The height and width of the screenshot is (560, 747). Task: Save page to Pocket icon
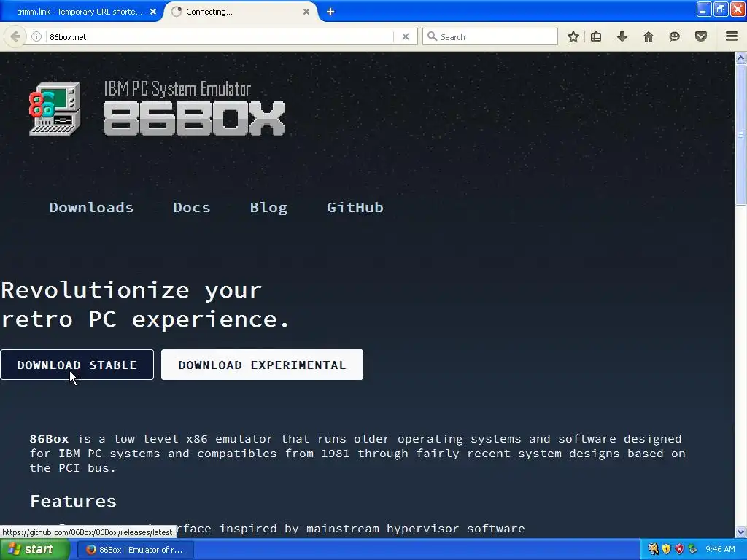point(701,36)
